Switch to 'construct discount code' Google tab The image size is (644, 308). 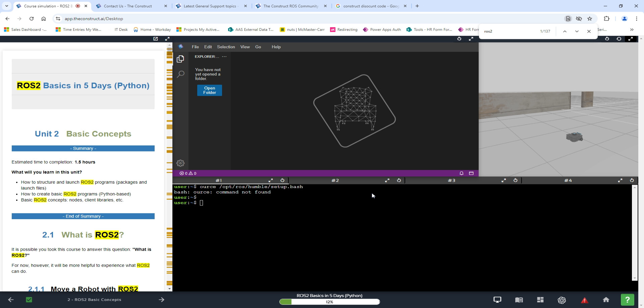[x=371, y=6]
